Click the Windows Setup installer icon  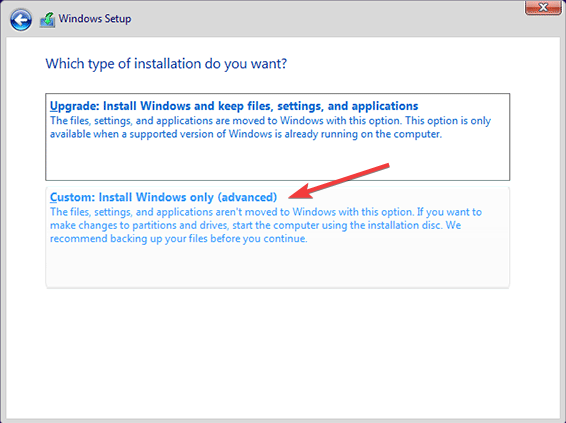tap(47, 20)
